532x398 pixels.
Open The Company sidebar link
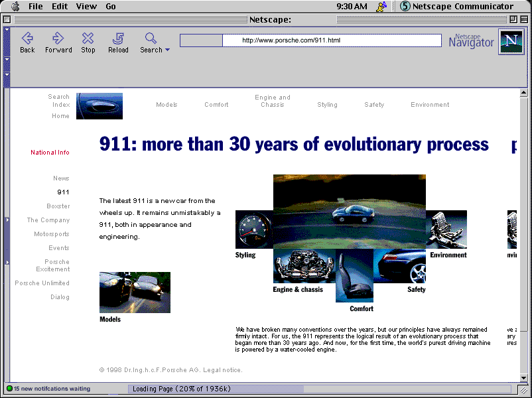pyautogui.click(x=48, y=220)
